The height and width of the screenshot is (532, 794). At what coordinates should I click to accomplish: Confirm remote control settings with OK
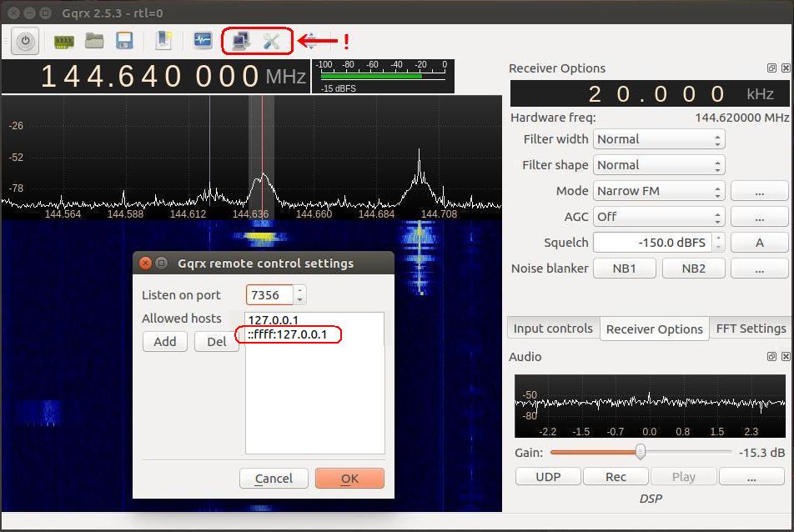click(349, 479)
